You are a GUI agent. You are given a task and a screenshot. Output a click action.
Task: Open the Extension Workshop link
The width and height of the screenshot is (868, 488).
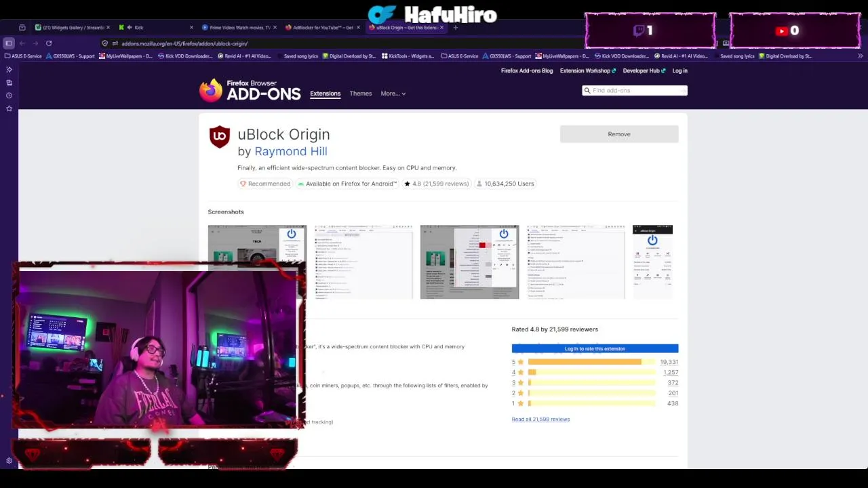click(x=588, y=70)
